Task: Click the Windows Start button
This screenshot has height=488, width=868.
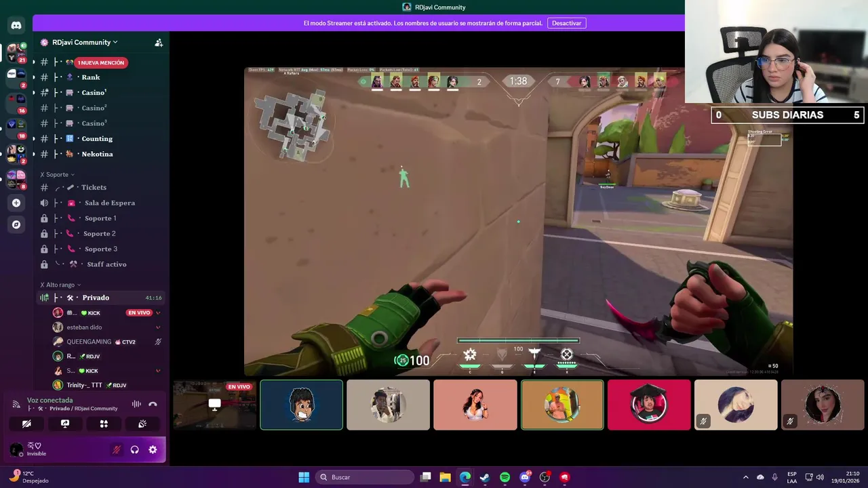Action: (304, 477)
